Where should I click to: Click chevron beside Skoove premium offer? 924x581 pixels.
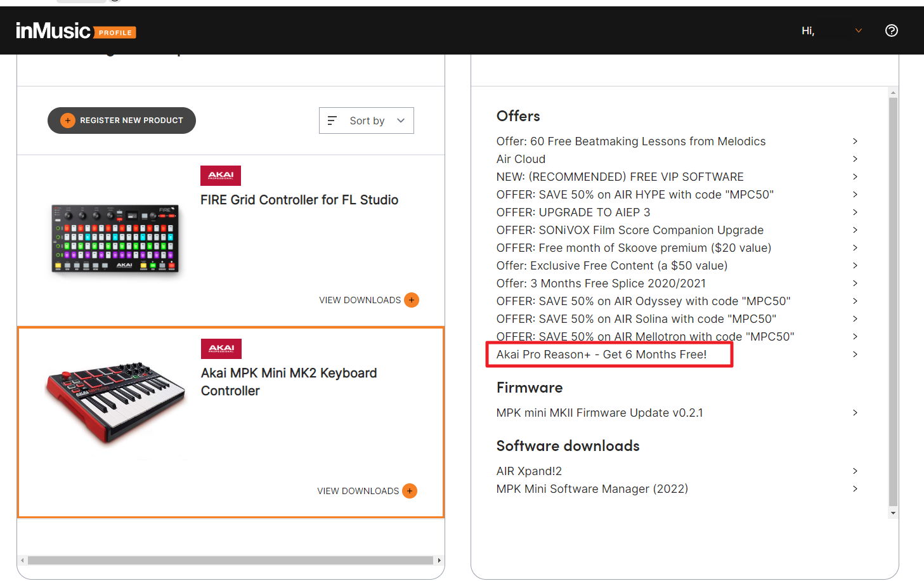coord(855,248)
